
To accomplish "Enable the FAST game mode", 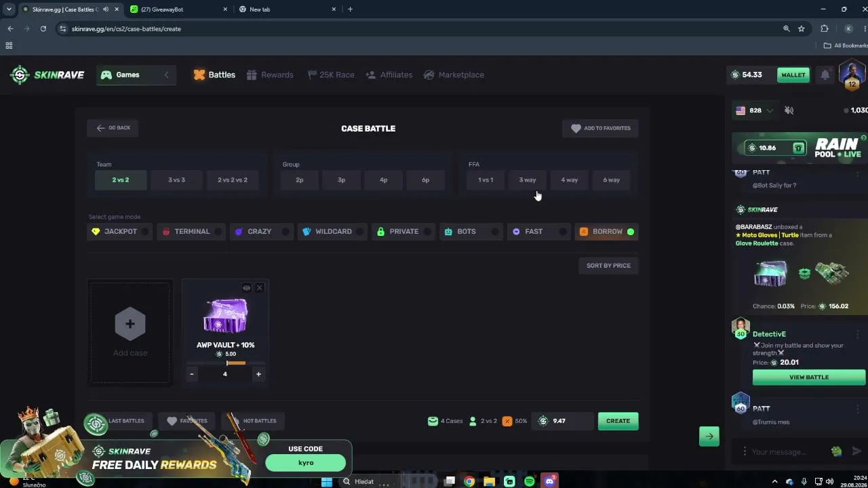I will [x=539, y=231].
